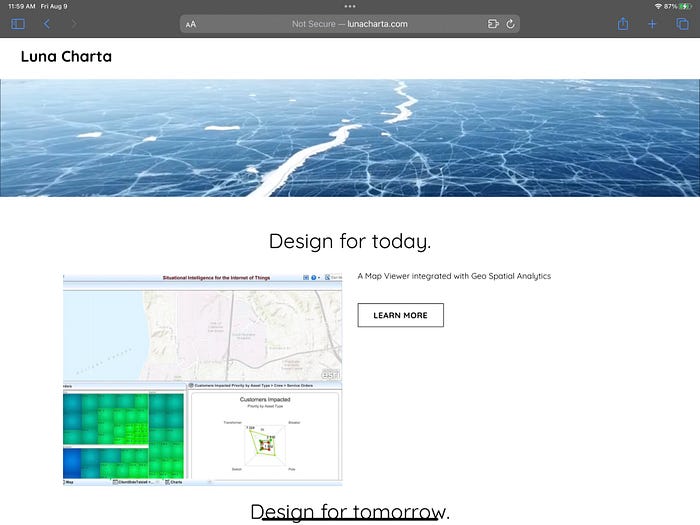
Task: Tap the 11:59 AM clock in status bar
Action: point(21,6)
